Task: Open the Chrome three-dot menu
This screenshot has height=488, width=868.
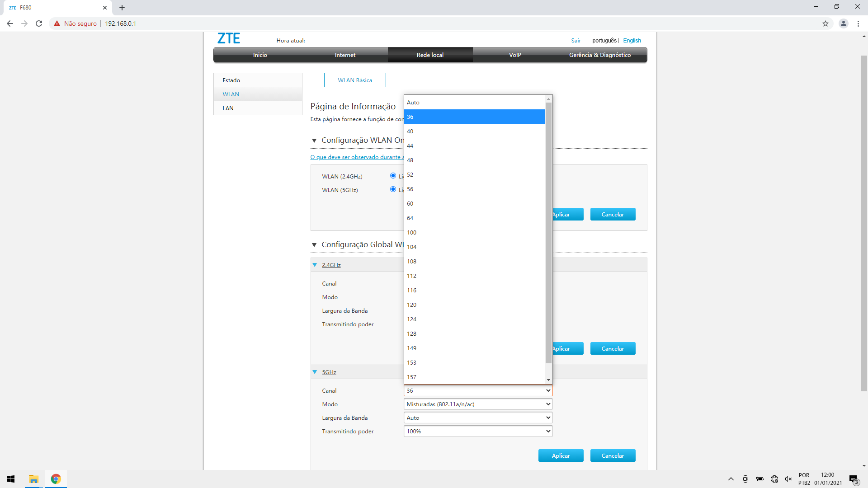Action: pyautogui.click(x=859, y=23)
